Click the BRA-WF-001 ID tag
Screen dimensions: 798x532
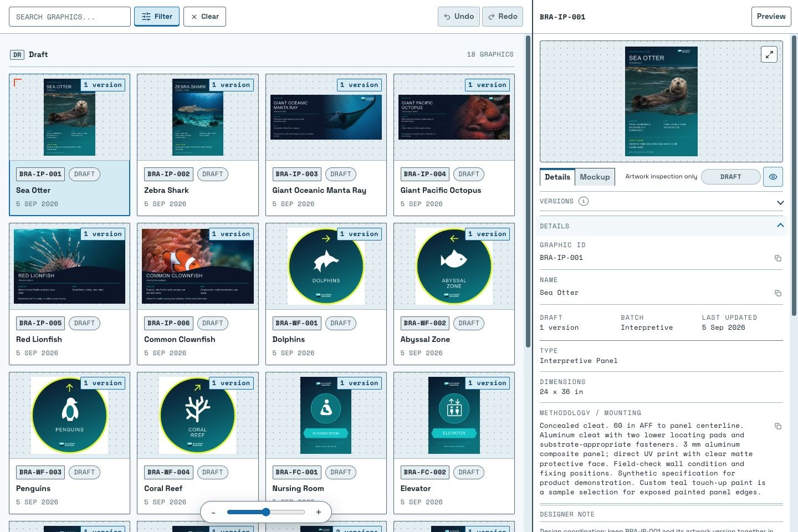coord(295,323)
